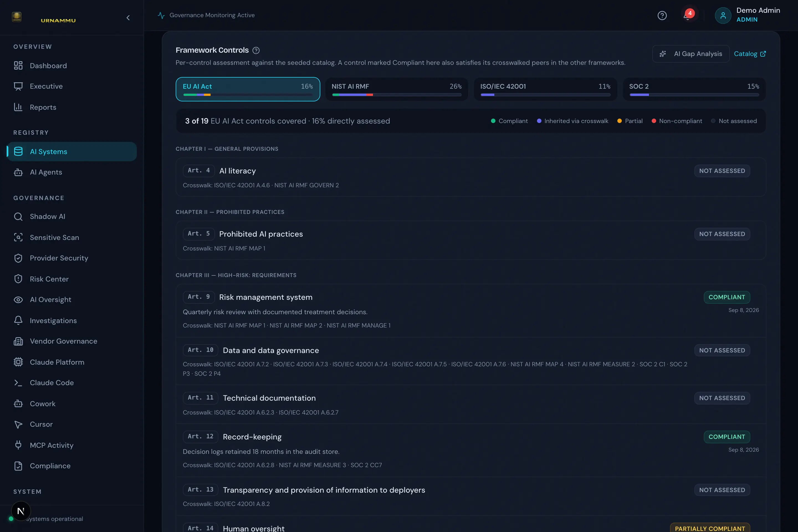Click COMPLIANT badge on Record-keeping

click(727, 437)
